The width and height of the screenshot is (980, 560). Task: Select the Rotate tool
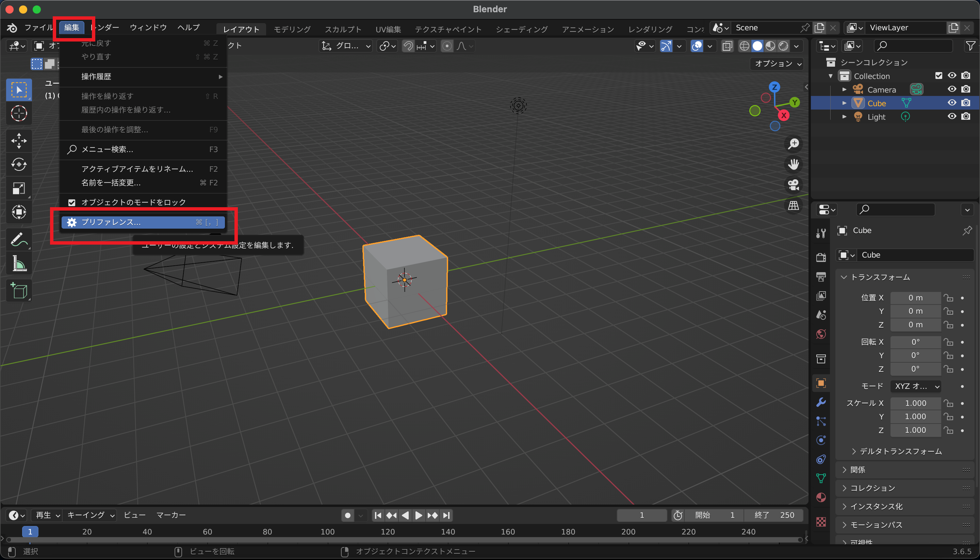tap(18, 165)
